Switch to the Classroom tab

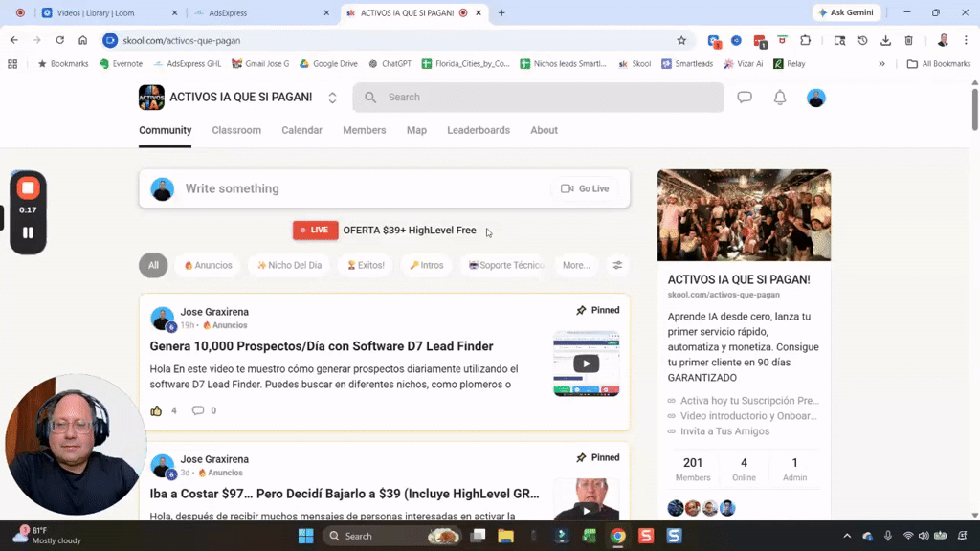click(x=236, y=130)
